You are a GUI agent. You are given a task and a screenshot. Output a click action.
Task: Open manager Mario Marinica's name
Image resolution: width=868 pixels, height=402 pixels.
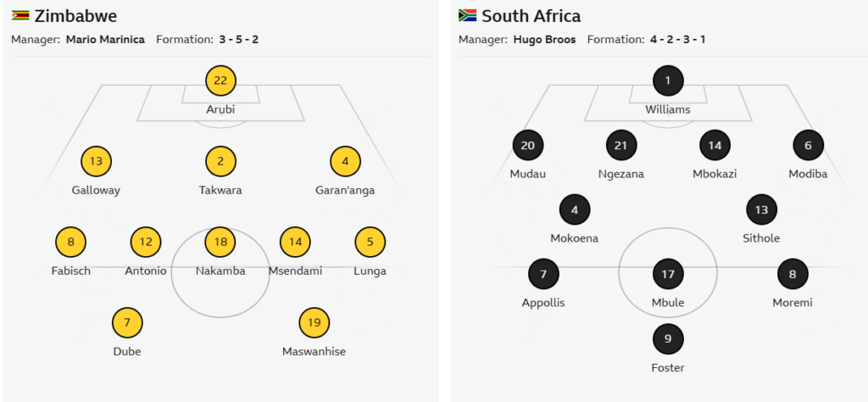pyautogui.click(x=106, y=40)
